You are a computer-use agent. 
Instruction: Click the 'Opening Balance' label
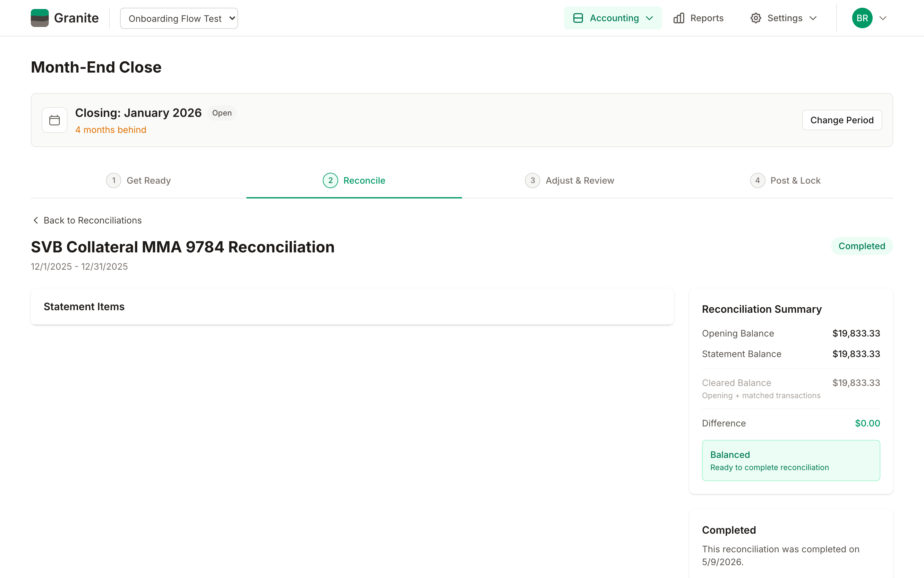pyautogui.click(x=738, y=333)
